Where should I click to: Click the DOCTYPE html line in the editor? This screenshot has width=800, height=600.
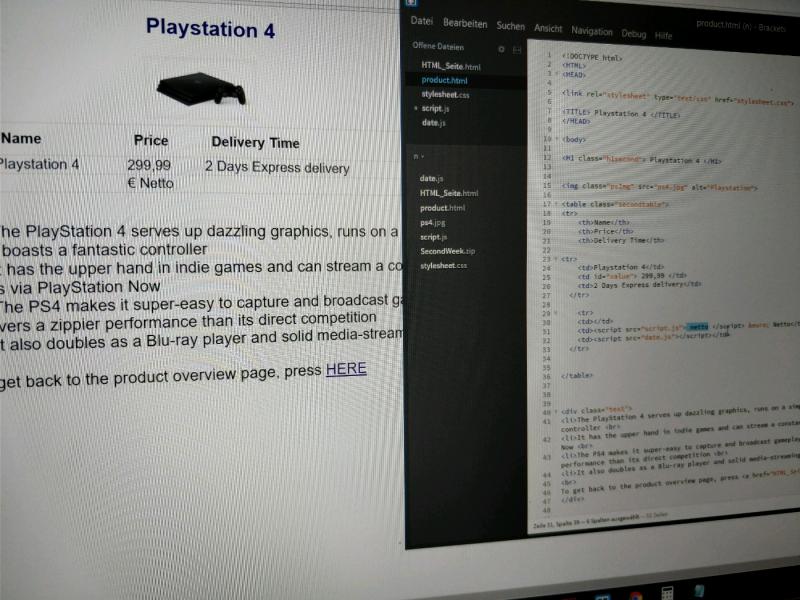coord(592,57)
